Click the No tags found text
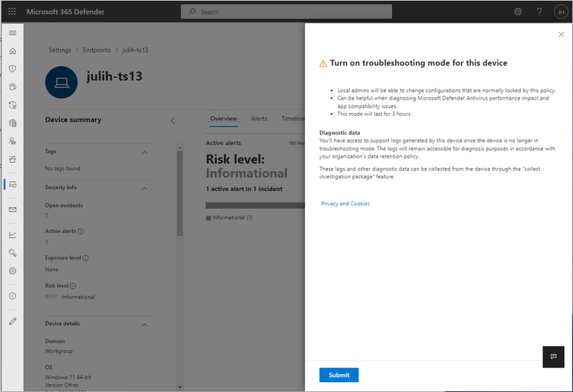This screenshot has height=392, width=573. click(63, 168)
